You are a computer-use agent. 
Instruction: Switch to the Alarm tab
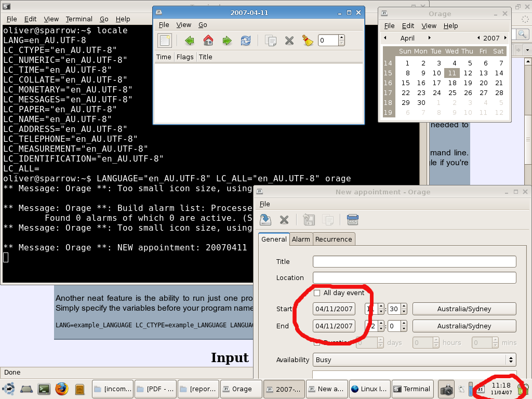click(x=301, y=239)
